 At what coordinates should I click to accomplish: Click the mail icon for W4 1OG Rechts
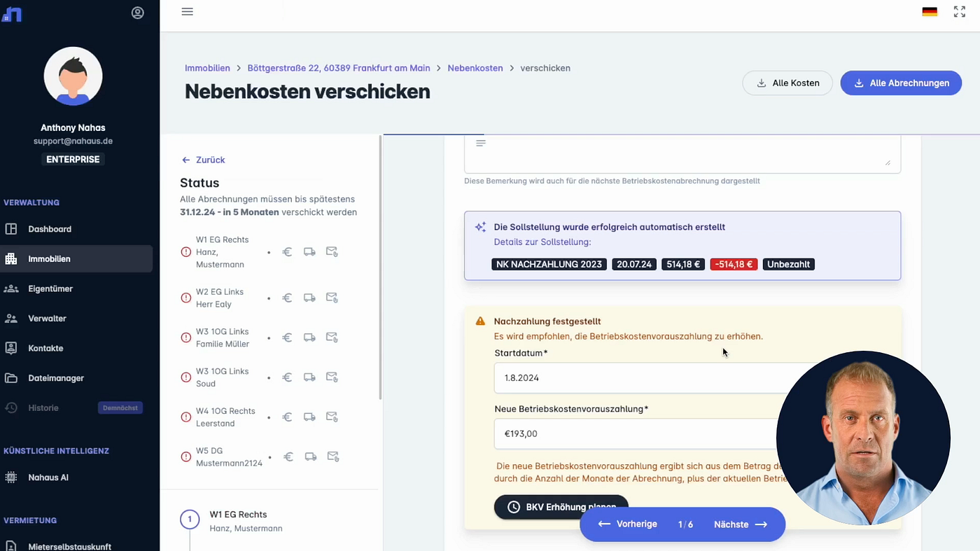(x=332, y=417)
